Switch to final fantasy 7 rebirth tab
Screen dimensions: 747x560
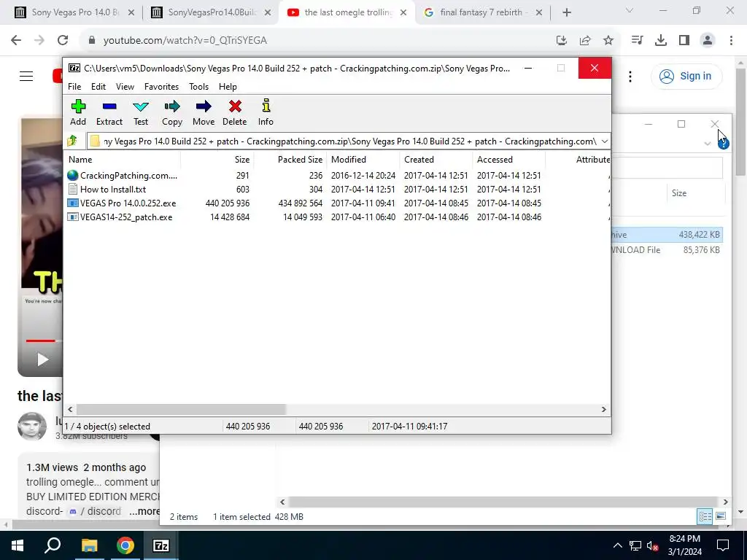[x=481, y=12]
